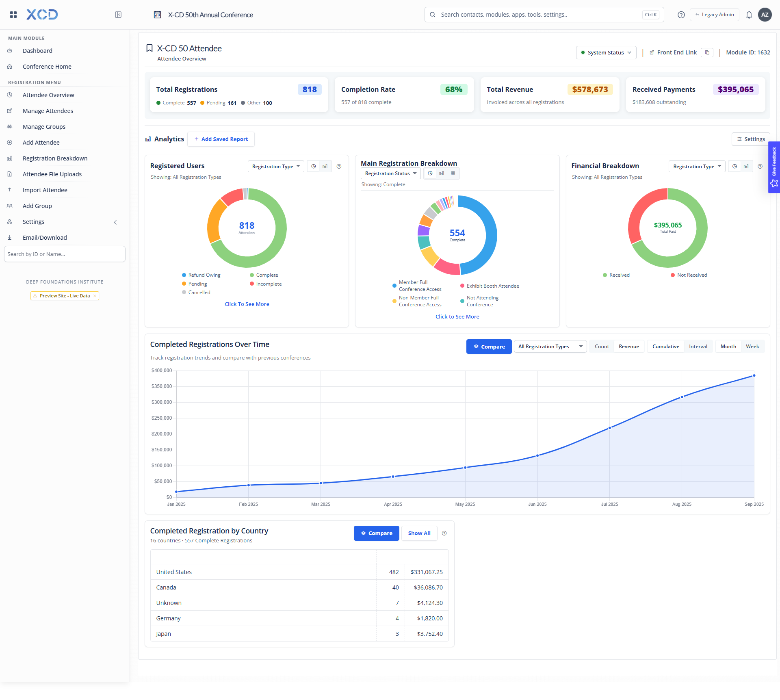Switch Main Registration Breakdown to pie view
Image resolution: width=780 pixels, height=700 pixels.
[430, 173]
